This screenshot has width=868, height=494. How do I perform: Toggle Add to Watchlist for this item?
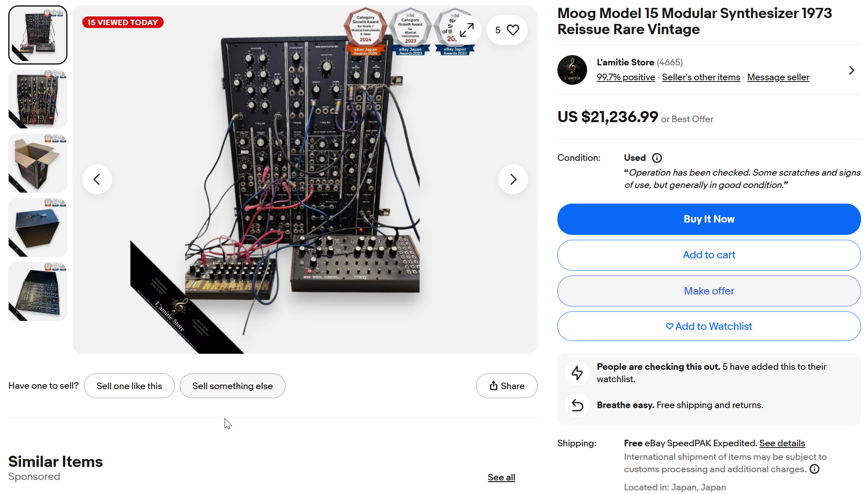[x=709, y=326]
